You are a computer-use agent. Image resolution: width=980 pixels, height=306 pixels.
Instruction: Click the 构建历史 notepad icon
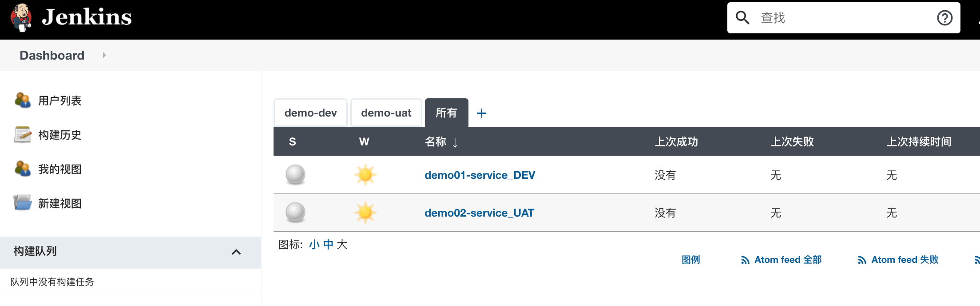(x=23, y=135)
